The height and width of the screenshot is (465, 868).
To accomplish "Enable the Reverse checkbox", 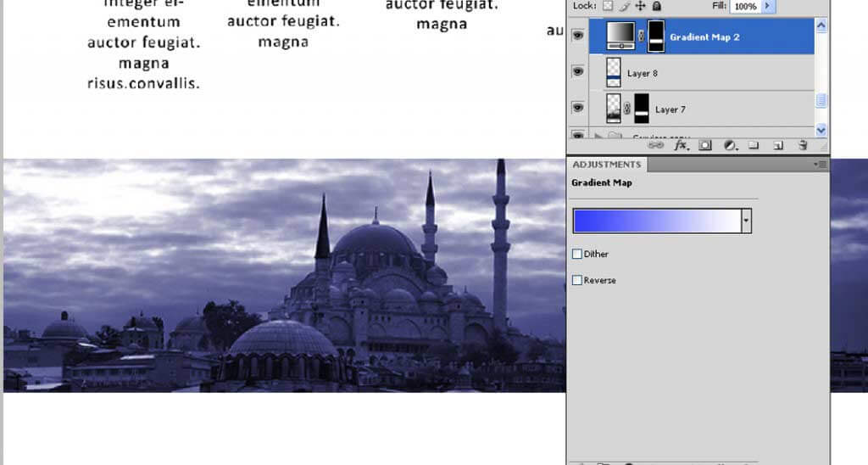I will pos(576,280).
